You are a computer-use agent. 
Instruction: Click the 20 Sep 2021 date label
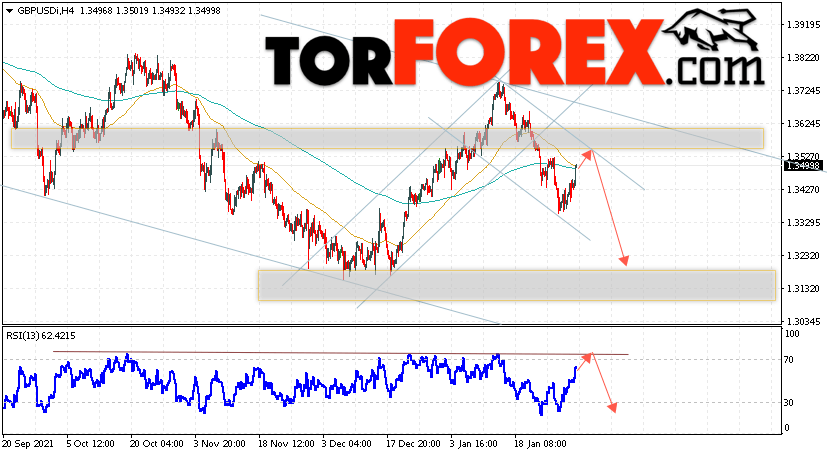coord(28,444)
